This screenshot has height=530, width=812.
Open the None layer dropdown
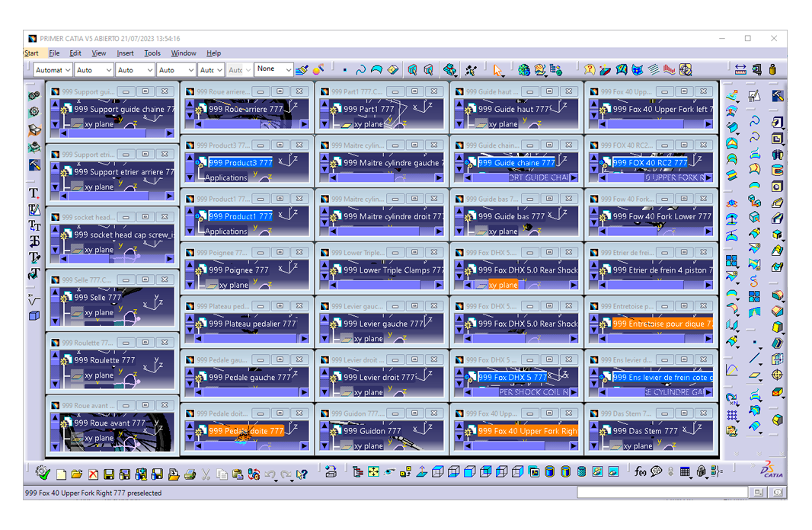point(273,69)
